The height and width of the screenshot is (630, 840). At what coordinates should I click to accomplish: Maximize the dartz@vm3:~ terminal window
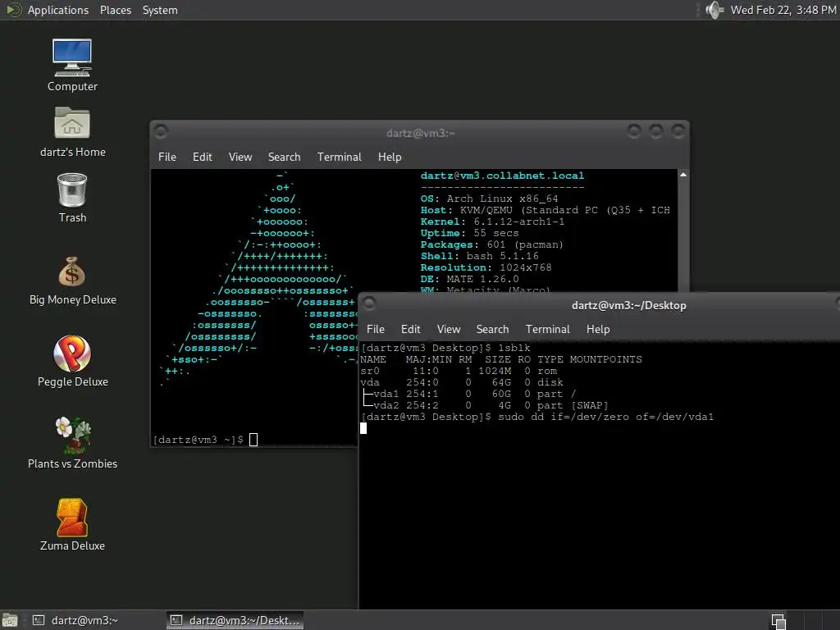click(x=656, y=131)
